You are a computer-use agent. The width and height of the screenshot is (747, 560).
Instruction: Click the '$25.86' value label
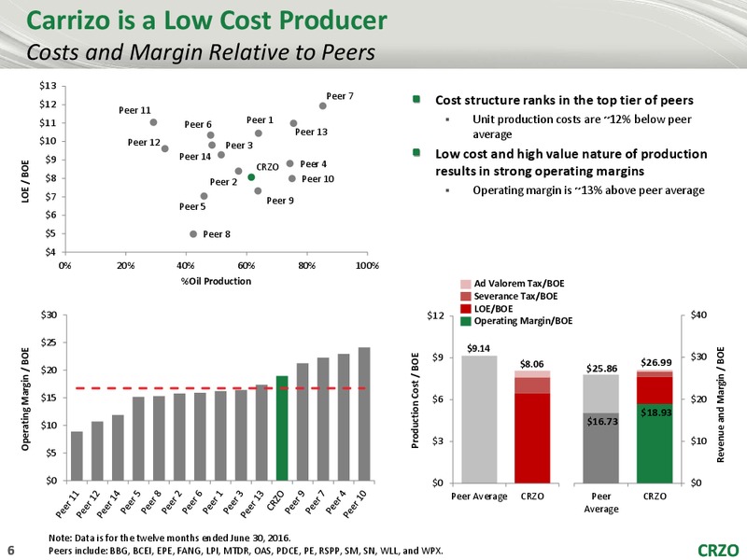(601, 368)
